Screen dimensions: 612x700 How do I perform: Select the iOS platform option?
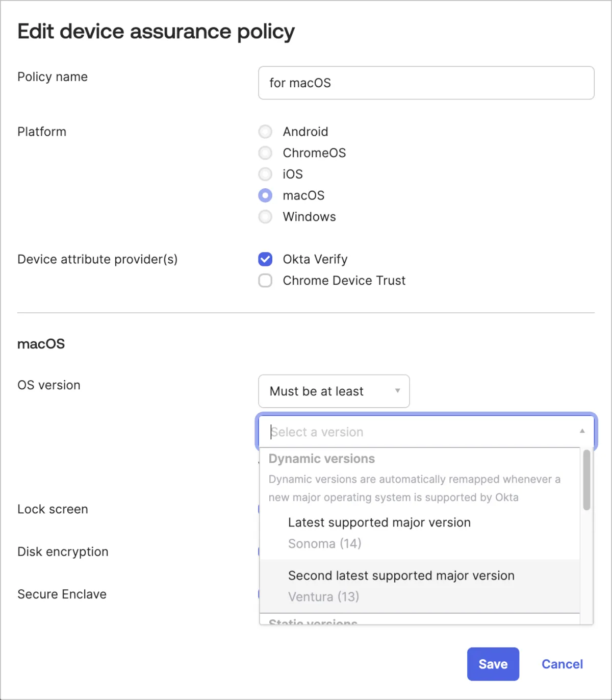(x=265, y=174)
